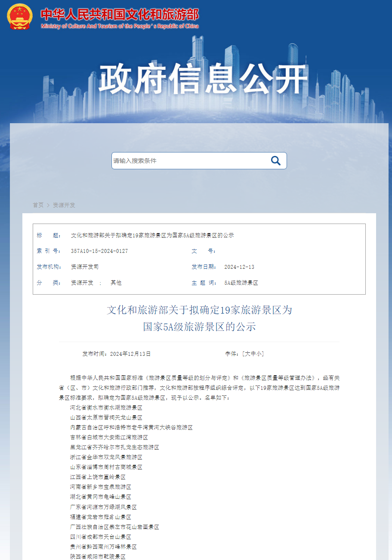Screen dimensions: 392x560
Task: Click the 四川省成都市天台山景区 list entry
Action: 101,537
